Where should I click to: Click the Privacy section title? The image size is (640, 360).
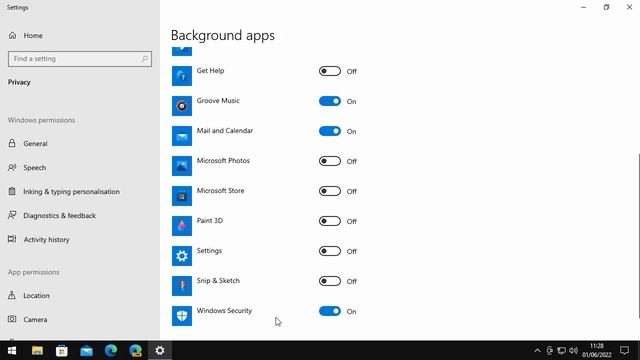[x=19, y=82]
